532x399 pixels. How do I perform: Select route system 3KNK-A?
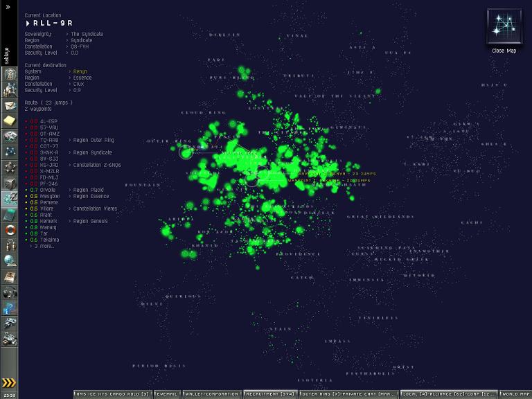[49, 152]
